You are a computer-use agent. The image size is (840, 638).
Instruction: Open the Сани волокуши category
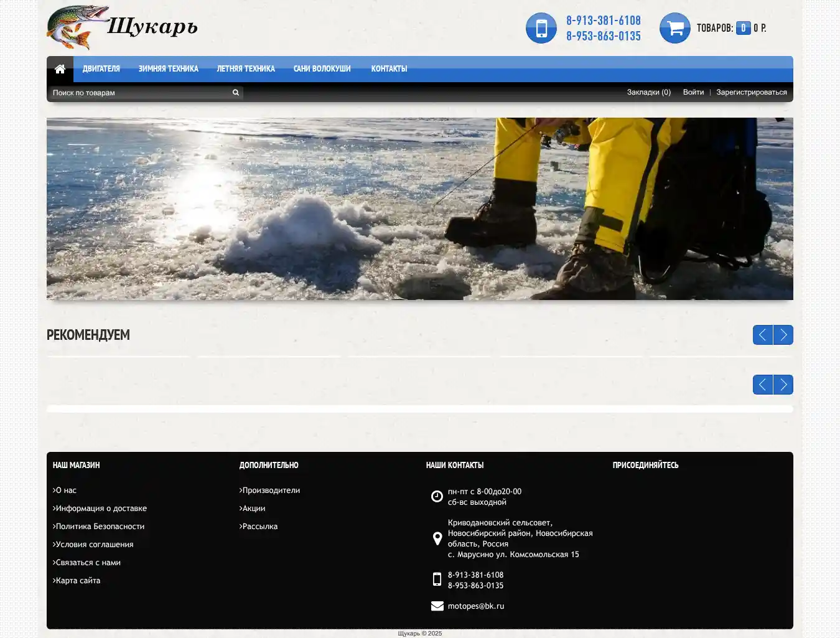pyautogui.click(x=322, y=69)
